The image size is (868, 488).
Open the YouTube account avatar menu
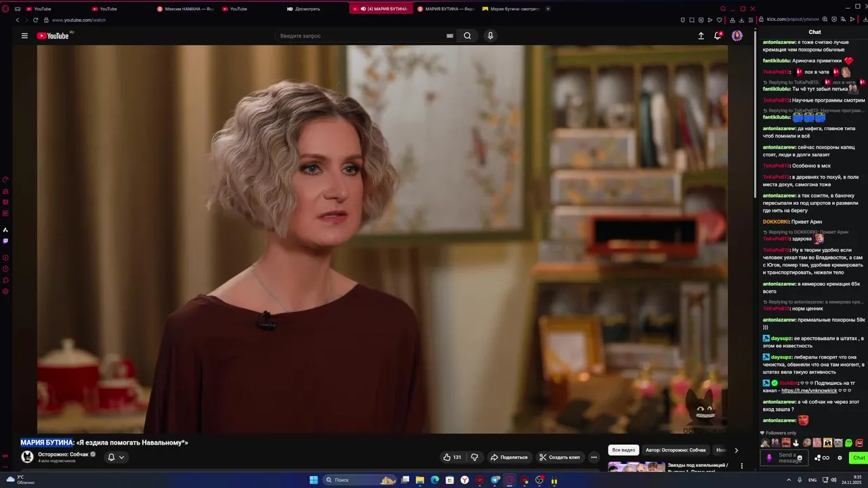click(x=737, y=36)
